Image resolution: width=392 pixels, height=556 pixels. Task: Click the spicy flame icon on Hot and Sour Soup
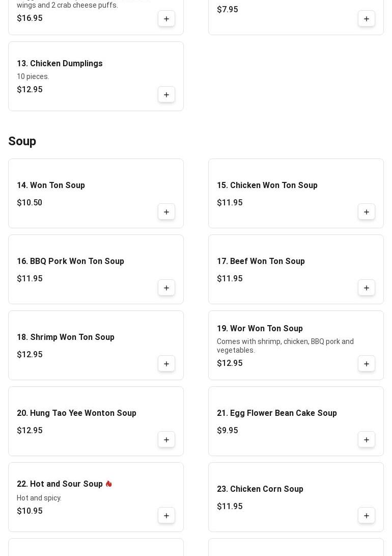click(109, 484)
